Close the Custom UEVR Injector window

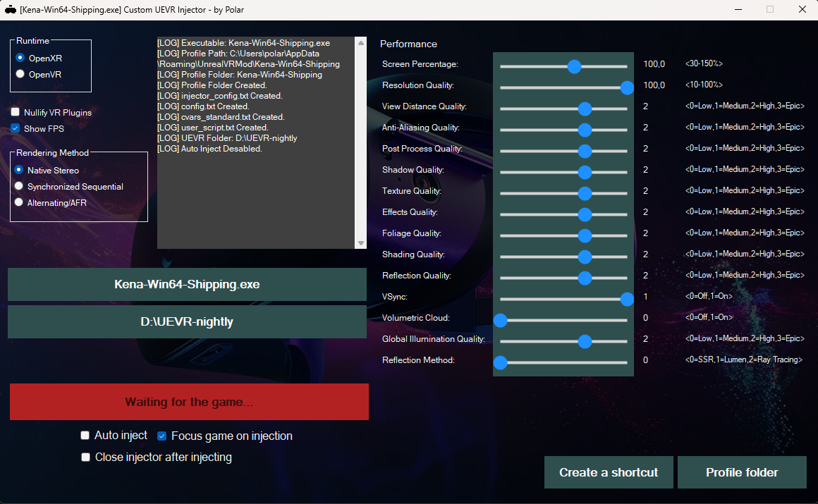click(x=802, y=9)
